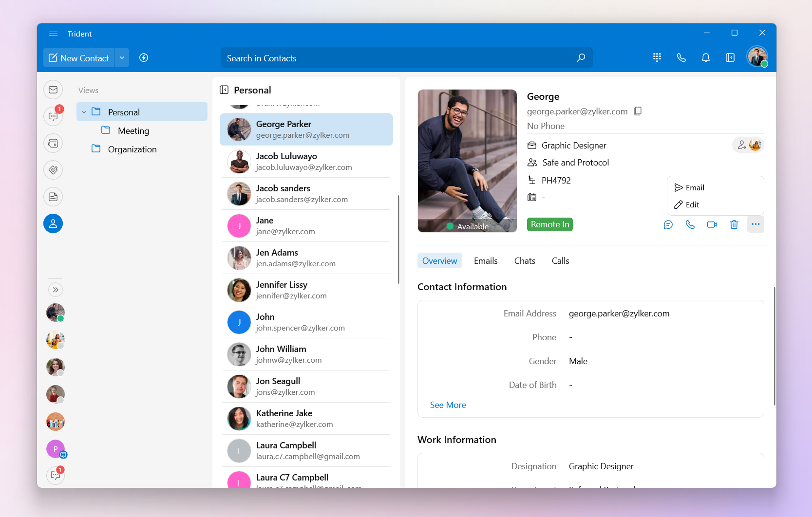Open the phone dialer icon in header
This screenshot has width=812, height=517.
click(681, 57)
